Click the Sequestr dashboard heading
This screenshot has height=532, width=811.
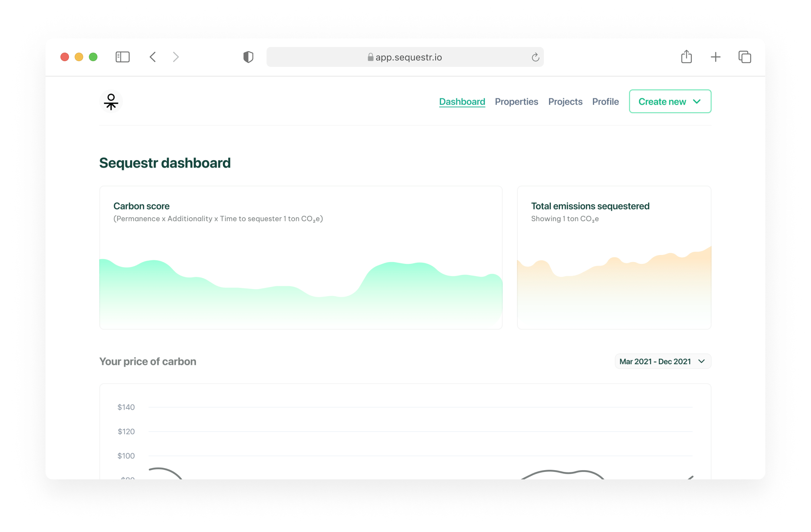point(165,163)
